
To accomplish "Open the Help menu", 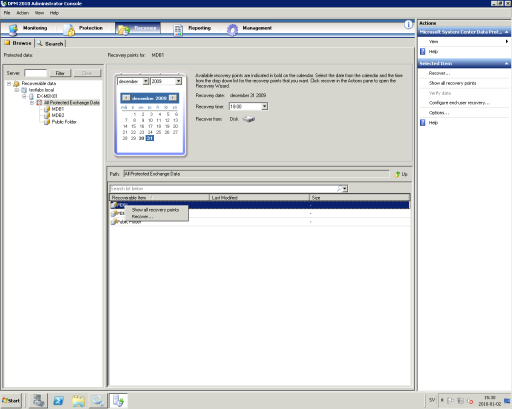I will click(x=54, y=13).
